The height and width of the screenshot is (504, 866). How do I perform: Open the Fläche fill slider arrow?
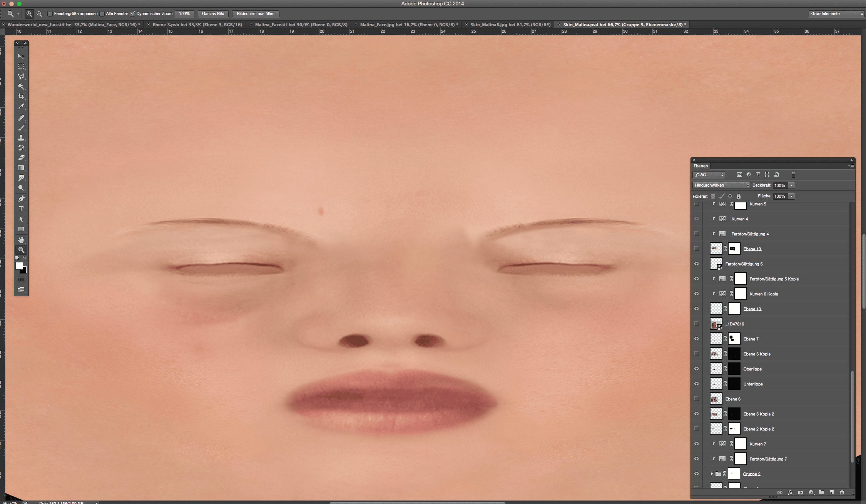click(x=792, y=196)
